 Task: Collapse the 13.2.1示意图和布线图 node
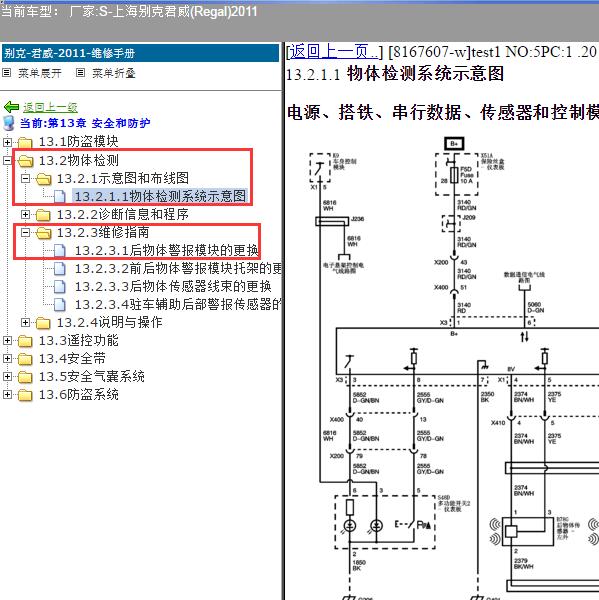click(x=25, y=178)
